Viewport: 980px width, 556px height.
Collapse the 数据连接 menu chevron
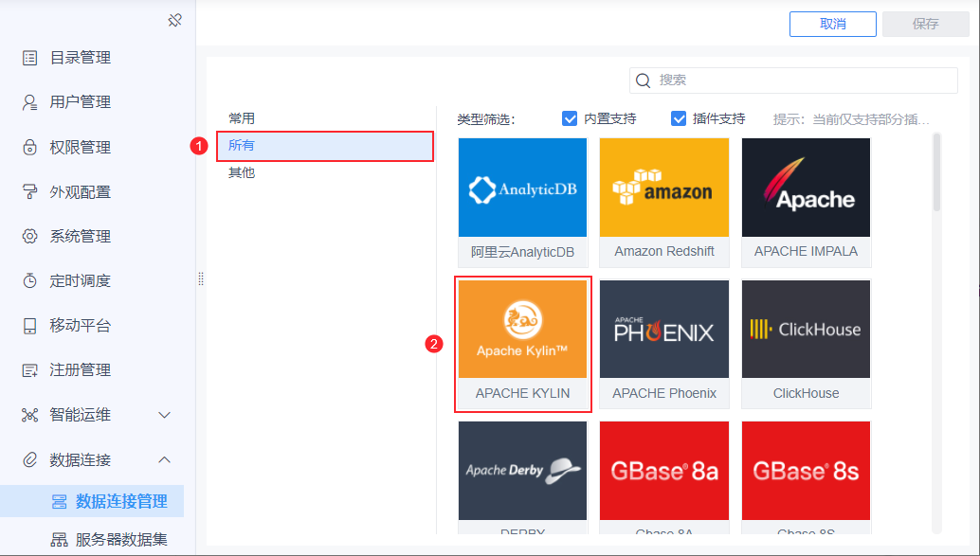(x=164, y=459)
